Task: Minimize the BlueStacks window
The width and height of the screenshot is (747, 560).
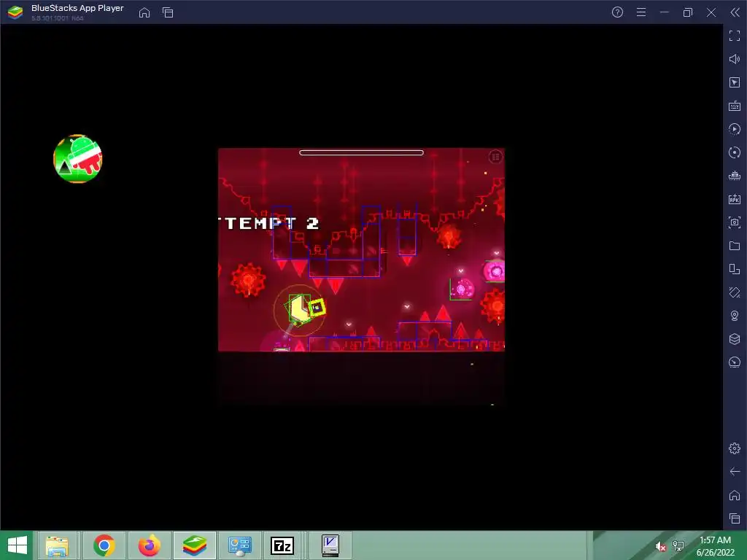Action: coord(665,12)
